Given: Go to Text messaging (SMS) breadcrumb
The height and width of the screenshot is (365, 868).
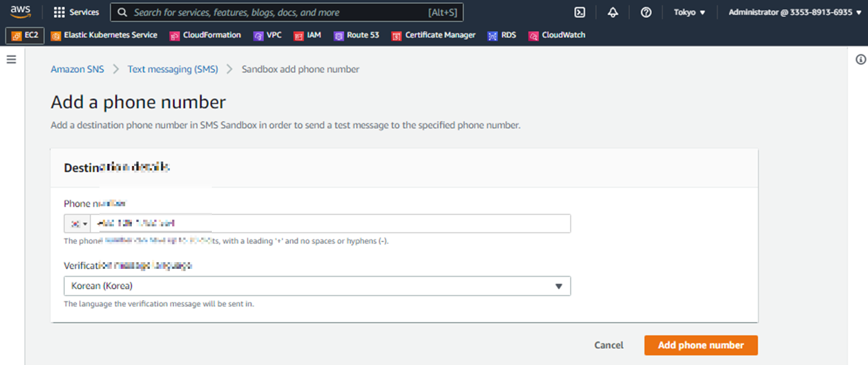Looking at the screenshot, I should pos(173,69).
